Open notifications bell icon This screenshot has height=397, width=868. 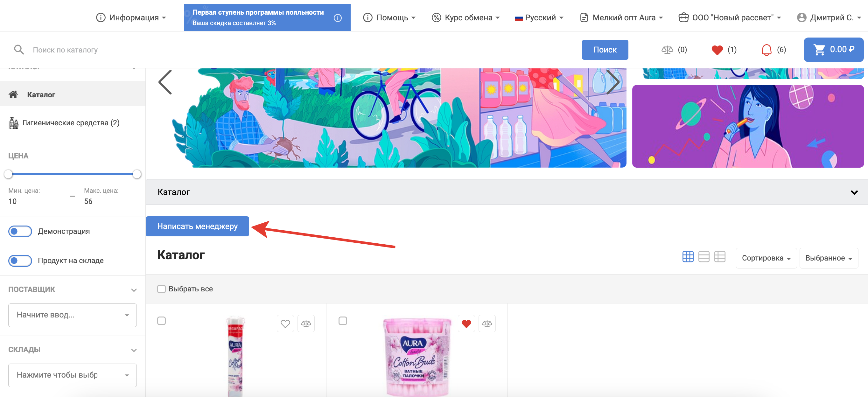[766, 50]
